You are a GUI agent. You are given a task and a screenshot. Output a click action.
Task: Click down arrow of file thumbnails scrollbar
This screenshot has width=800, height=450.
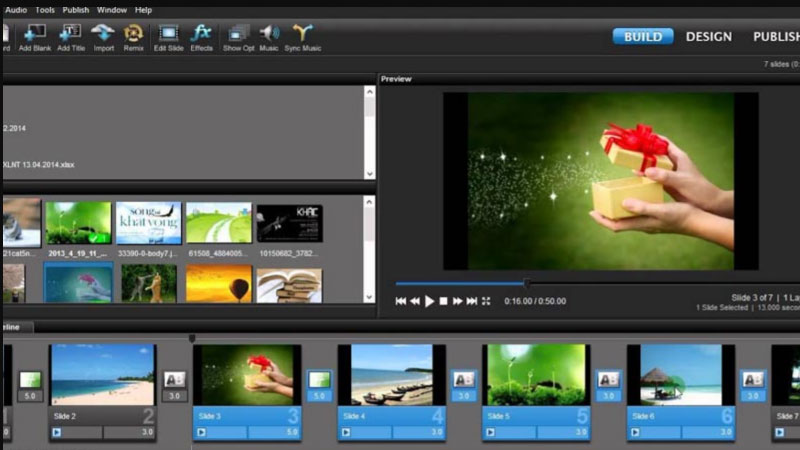tap(369, 297)
